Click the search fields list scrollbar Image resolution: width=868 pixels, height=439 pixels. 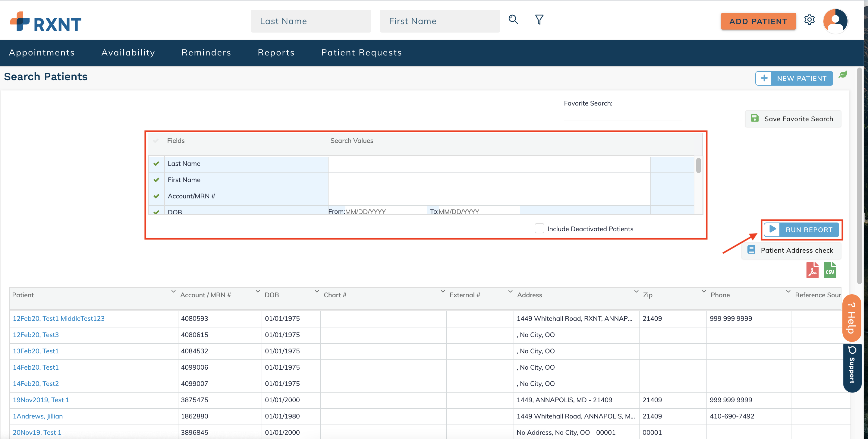coord(699,165)
